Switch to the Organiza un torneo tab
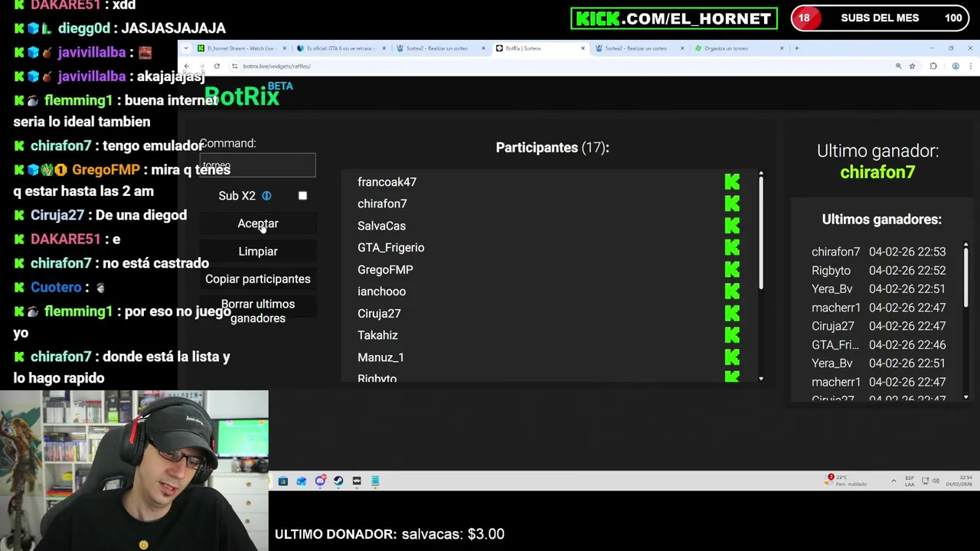 click(737, 48)
